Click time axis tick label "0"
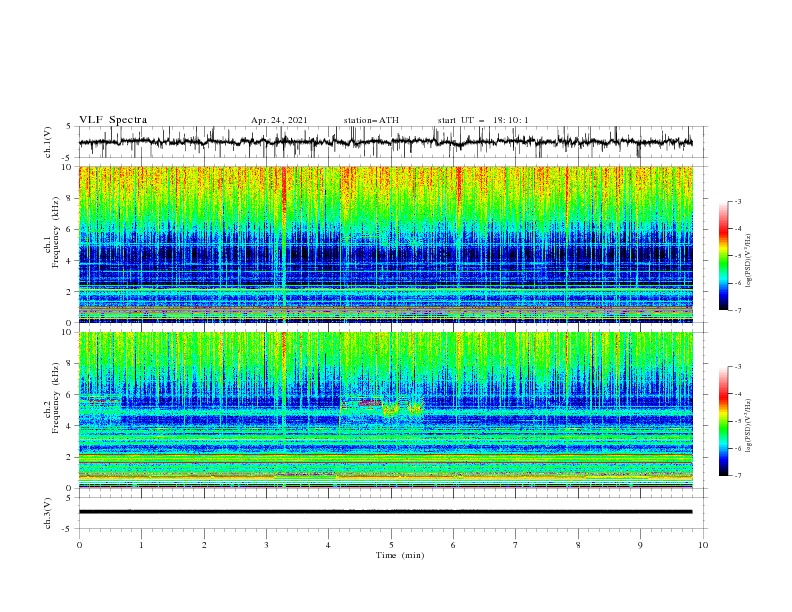The height and width of the screenshot is (612, 792). pos(79,545)
